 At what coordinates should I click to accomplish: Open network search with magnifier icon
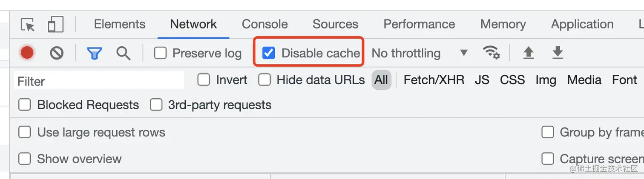tap(124, 53)
